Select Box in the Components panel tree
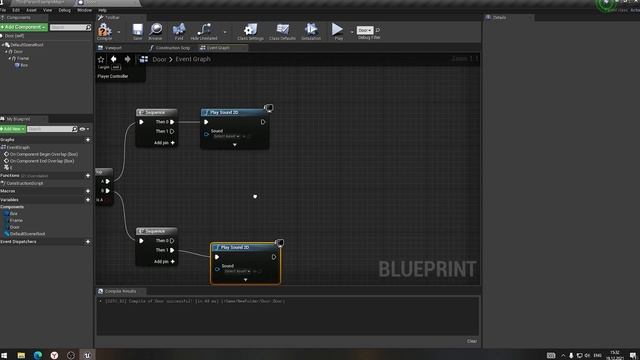The height and width of the screenshot is (360, 640). click(x=24, y=65)
